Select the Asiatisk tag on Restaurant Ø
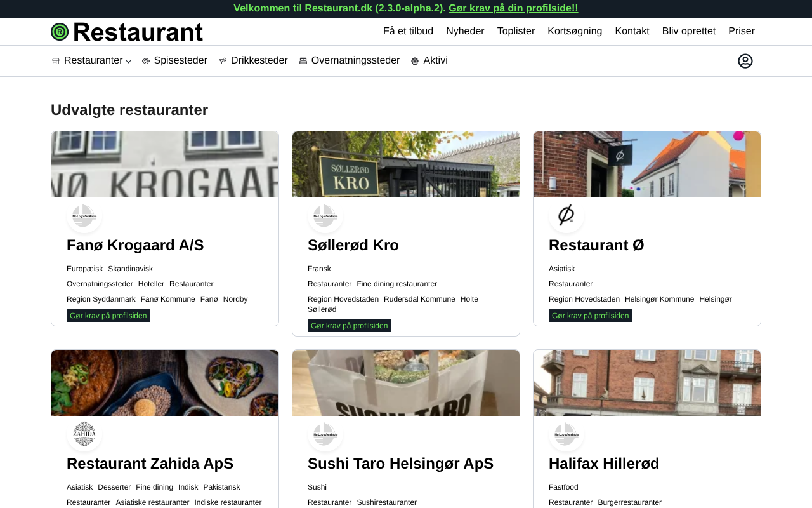Screen dimensions: 812x508 point(561,269)
